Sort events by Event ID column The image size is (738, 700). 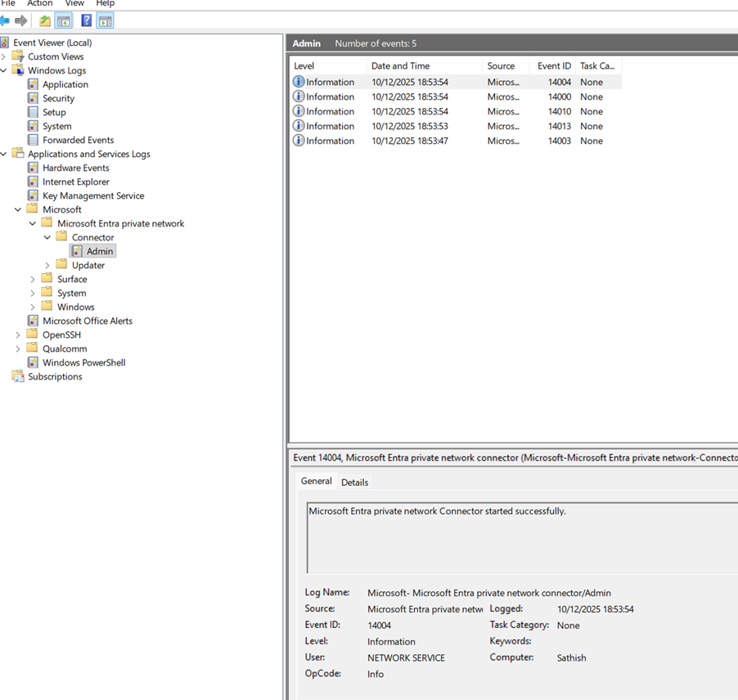coord(554,66)
